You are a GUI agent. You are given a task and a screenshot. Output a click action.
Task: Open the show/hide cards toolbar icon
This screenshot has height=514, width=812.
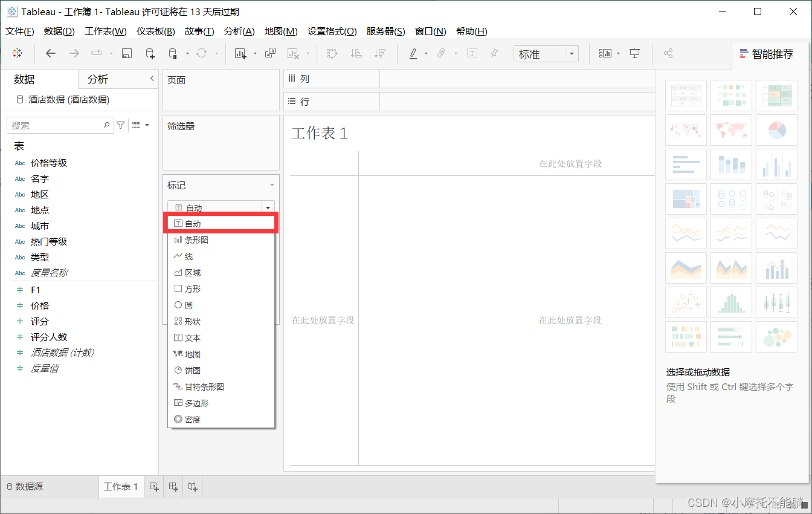coord(605,54)
